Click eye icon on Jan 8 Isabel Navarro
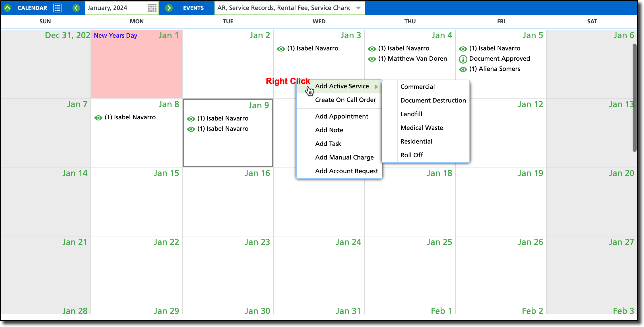 coord(98,118)
